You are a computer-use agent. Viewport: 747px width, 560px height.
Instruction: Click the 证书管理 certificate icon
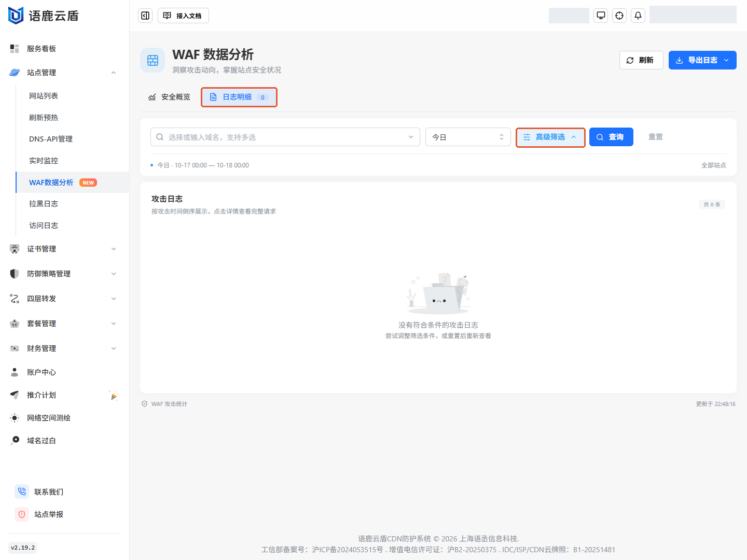click(15, 249)
